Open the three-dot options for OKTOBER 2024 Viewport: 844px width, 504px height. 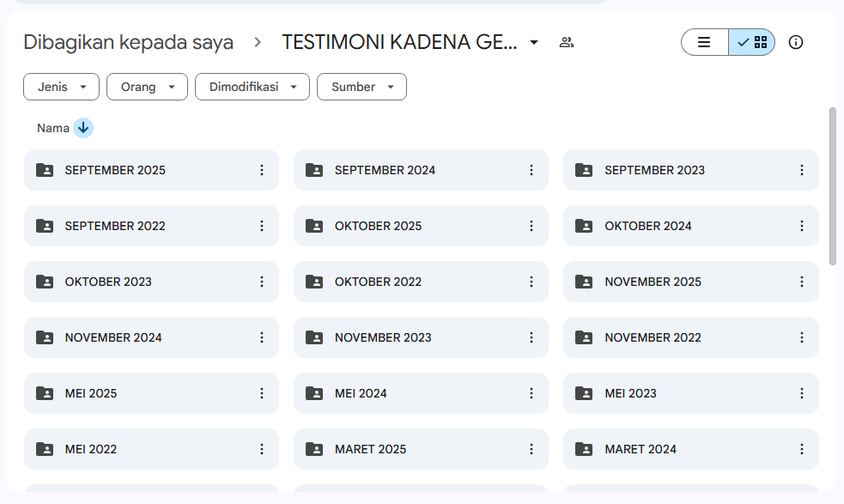[x=801, y=226]
